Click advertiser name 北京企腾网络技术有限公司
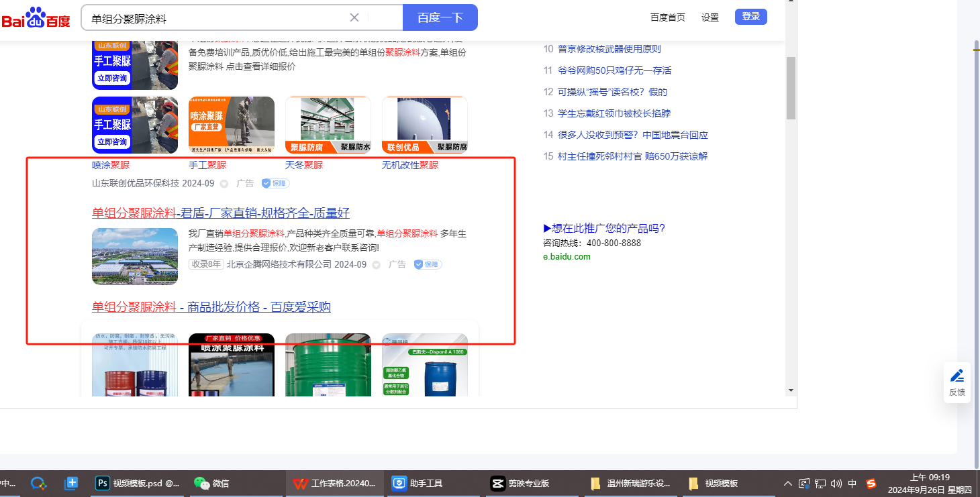 [279, 264]
